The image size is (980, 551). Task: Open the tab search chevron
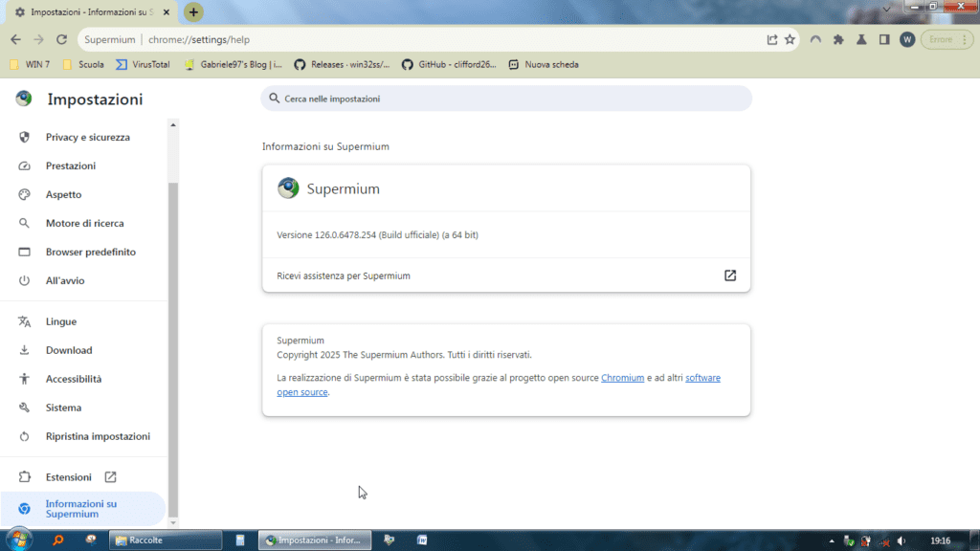tap(886, 9)
